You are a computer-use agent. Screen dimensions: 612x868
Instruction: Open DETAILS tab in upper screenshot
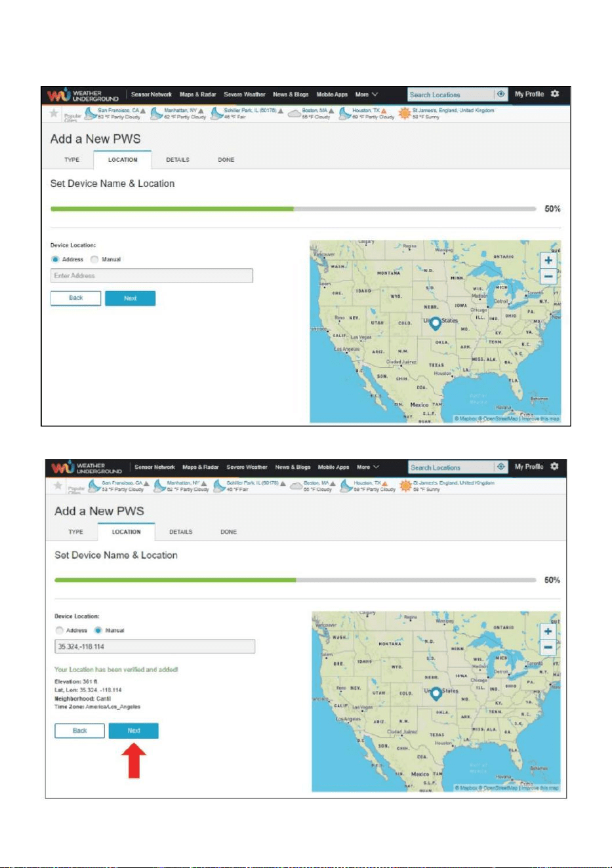pos(178,160)
